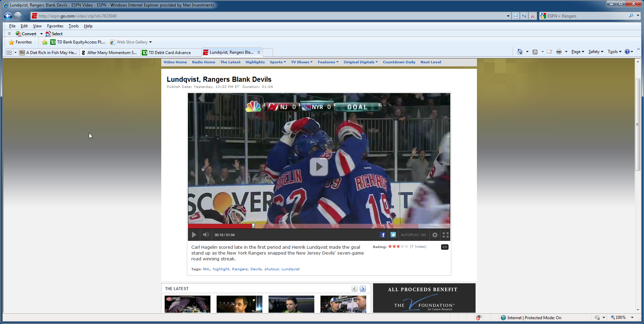Open the Countdown Daily link

(x=399, y=62)
